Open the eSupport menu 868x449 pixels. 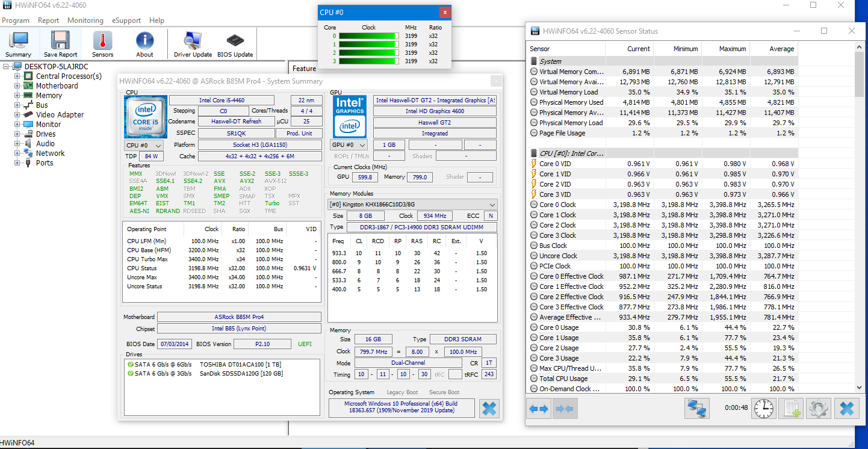[127, 20]
